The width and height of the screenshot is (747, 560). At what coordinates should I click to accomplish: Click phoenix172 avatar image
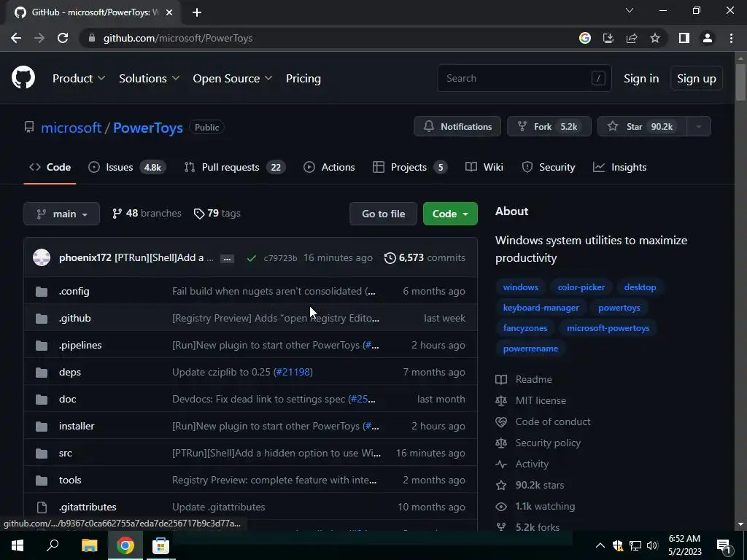[42, 257]
